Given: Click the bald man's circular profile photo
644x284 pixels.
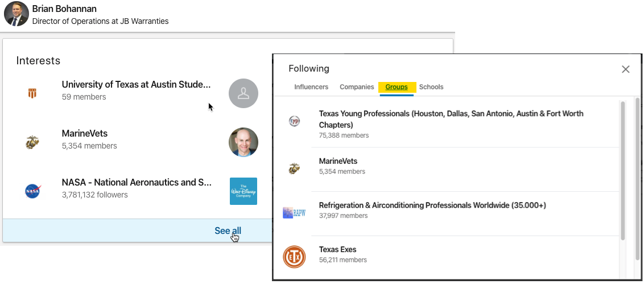Looking at the screenshot, I should point(243,142).
